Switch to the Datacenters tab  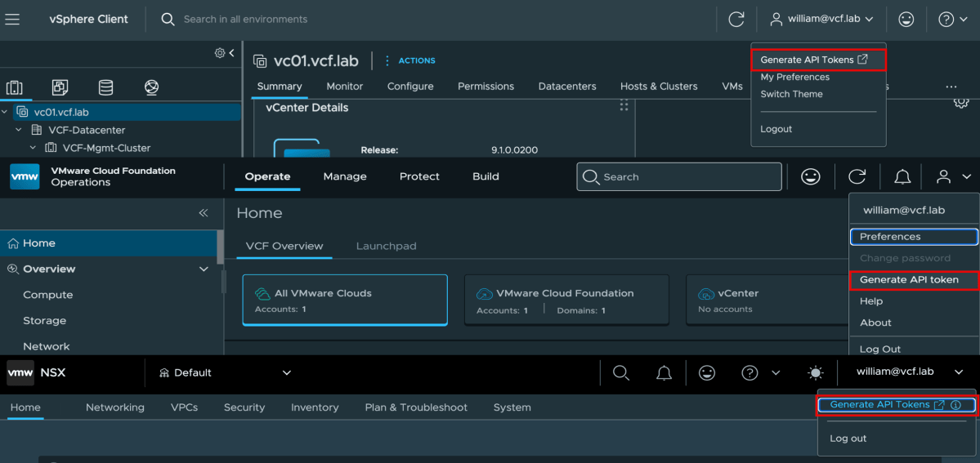coord(567,87)
